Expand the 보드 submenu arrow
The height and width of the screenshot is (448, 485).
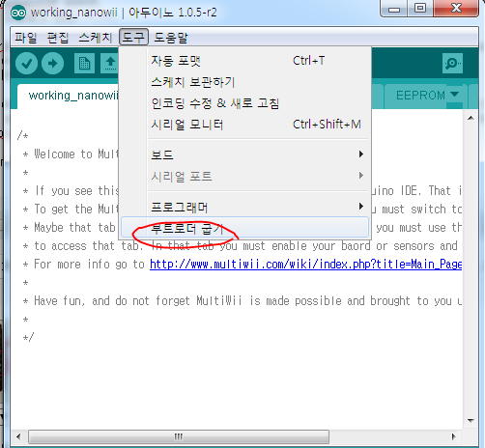pos(361,154)
